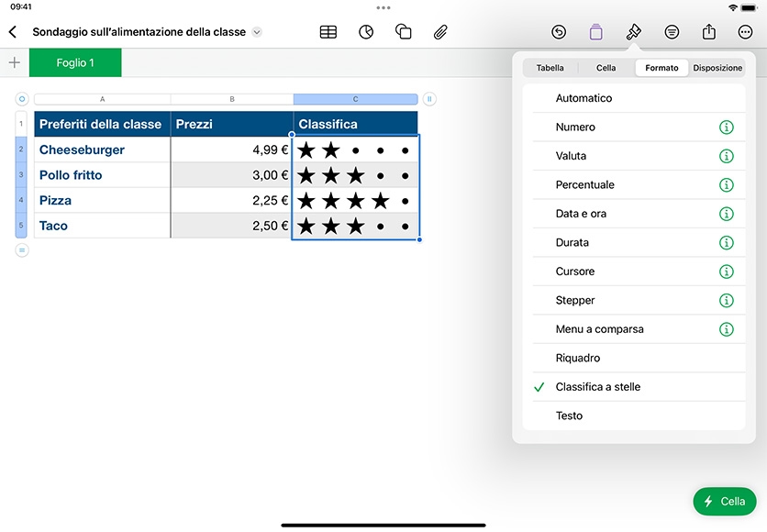Tap the add-column handle beside column C
Image resolution: width=767 pixels, height=532 pixels.
429,99
